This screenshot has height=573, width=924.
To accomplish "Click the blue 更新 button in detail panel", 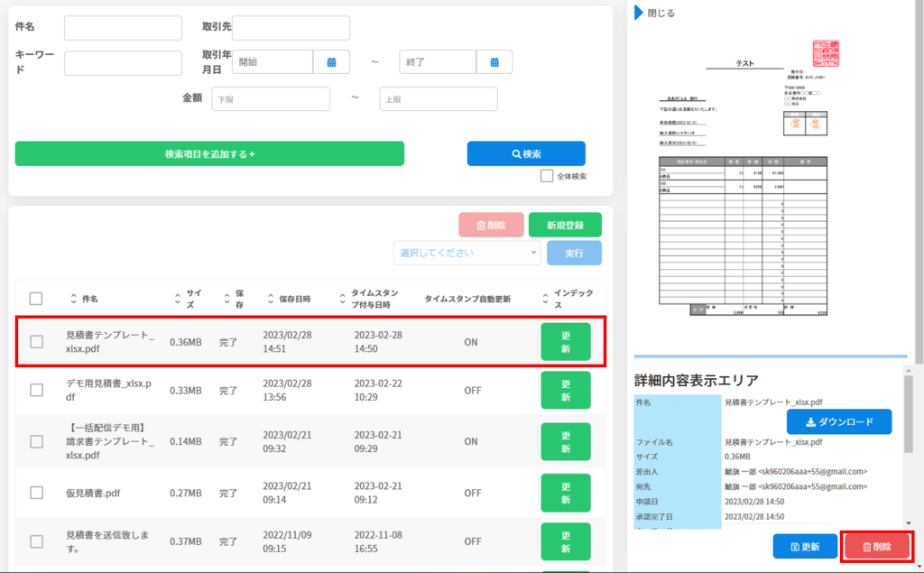I will click(805, 547).
